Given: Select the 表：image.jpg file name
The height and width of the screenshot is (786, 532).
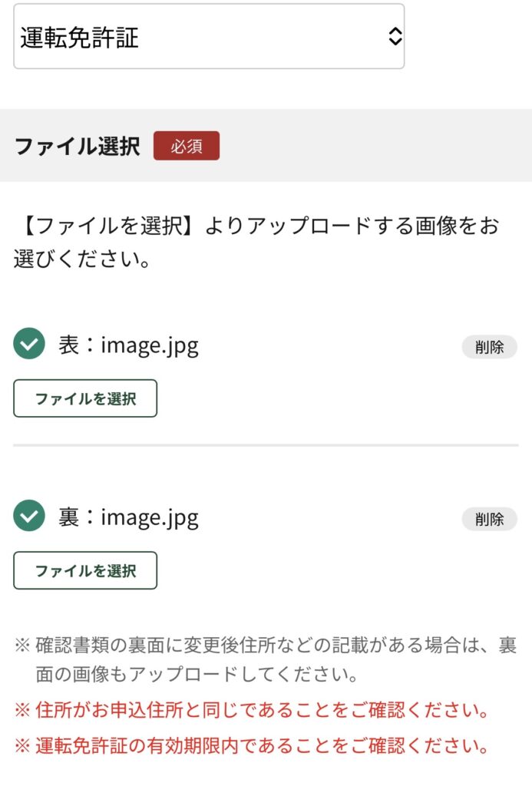Looking at the screenshot, I should (129, 345).
